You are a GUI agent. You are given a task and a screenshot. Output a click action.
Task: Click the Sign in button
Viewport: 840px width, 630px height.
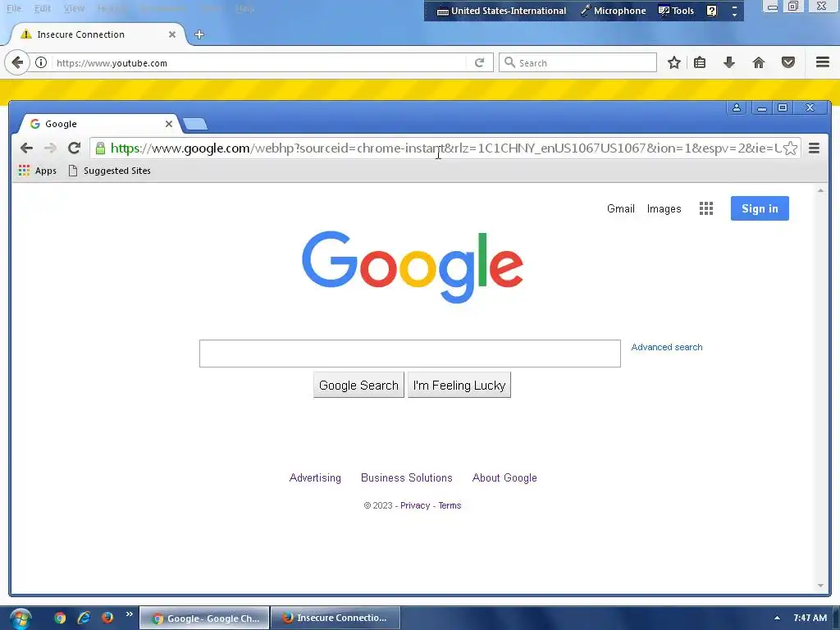tap(760, 208)
